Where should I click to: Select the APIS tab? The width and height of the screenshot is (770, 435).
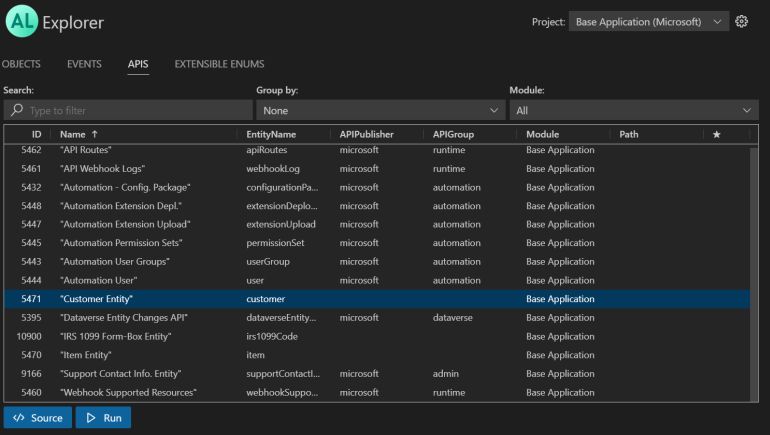[x=138, y=64]
